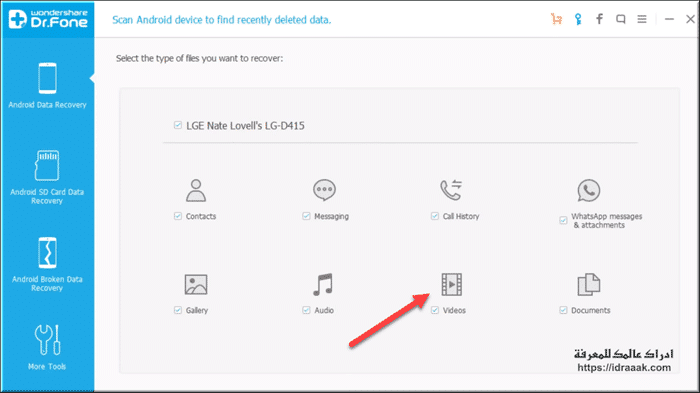This screenshot has height=393, width=700.
Task: Click the WhatsApp logo icon
Action: pyautogui.click(x=589, y=191)
